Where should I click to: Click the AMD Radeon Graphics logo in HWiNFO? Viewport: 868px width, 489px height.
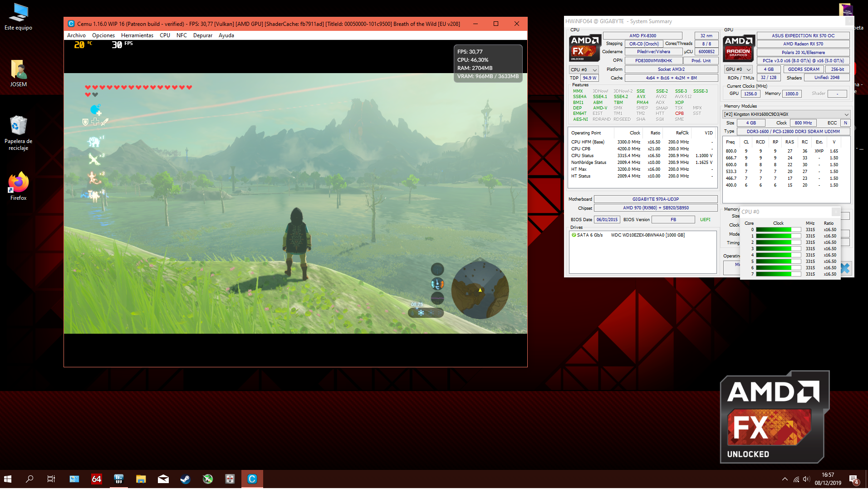pos(739,48)
